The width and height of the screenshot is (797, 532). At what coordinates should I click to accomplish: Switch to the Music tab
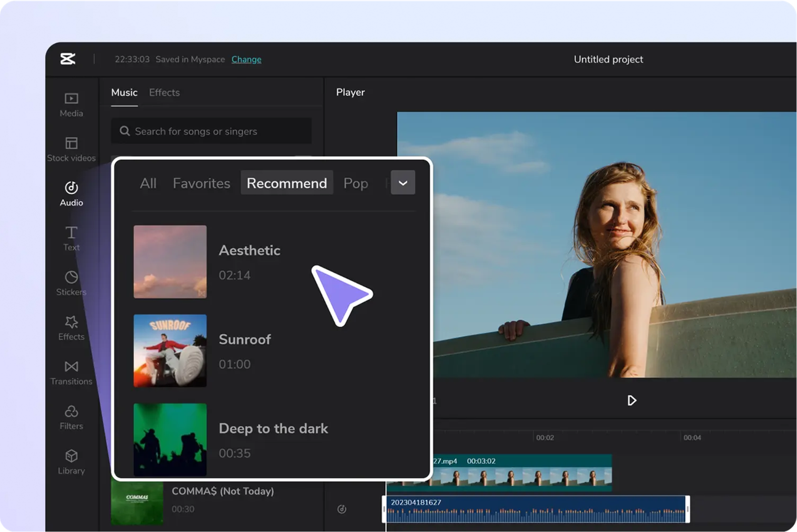point(124,93)
